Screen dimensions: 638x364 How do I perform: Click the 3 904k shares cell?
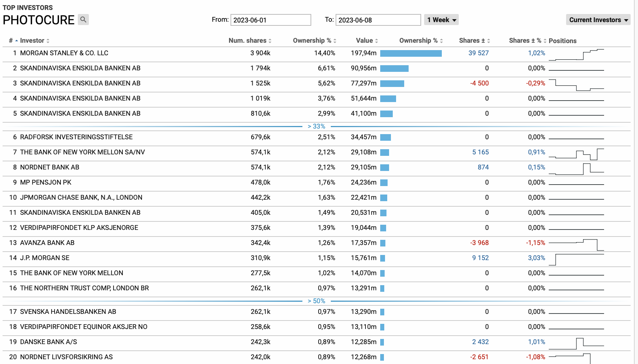(260, 53)
